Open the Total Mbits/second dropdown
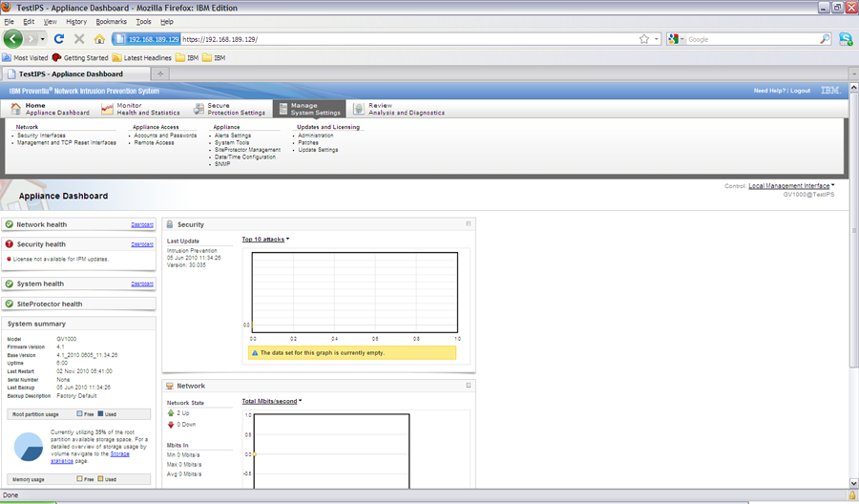859x504 pixels. (272, 401)
